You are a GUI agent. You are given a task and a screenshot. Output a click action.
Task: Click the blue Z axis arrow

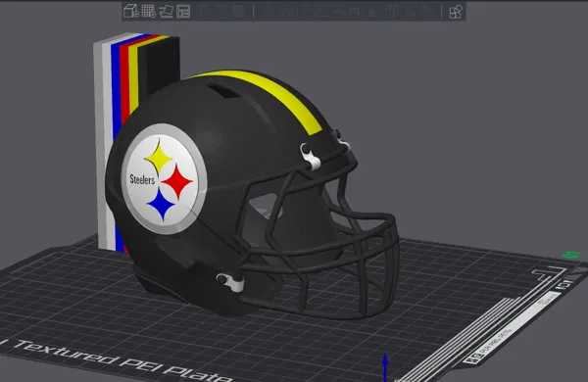pyautogui.click(x=385, y=367)
